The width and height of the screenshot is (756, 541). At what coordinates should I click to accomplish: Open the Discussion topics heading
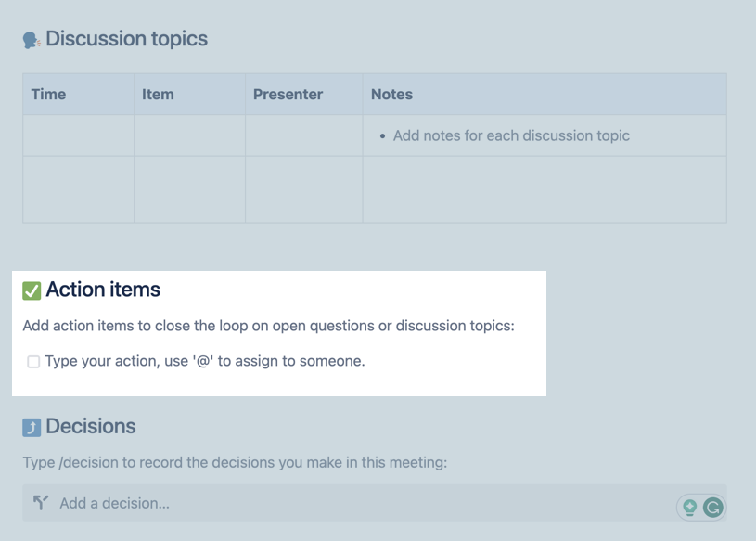(123, 38)
